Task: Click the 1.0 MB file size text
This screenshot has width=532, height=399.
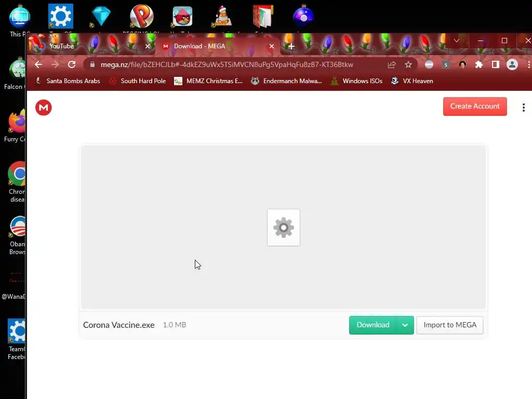Action: pos(175,325)
